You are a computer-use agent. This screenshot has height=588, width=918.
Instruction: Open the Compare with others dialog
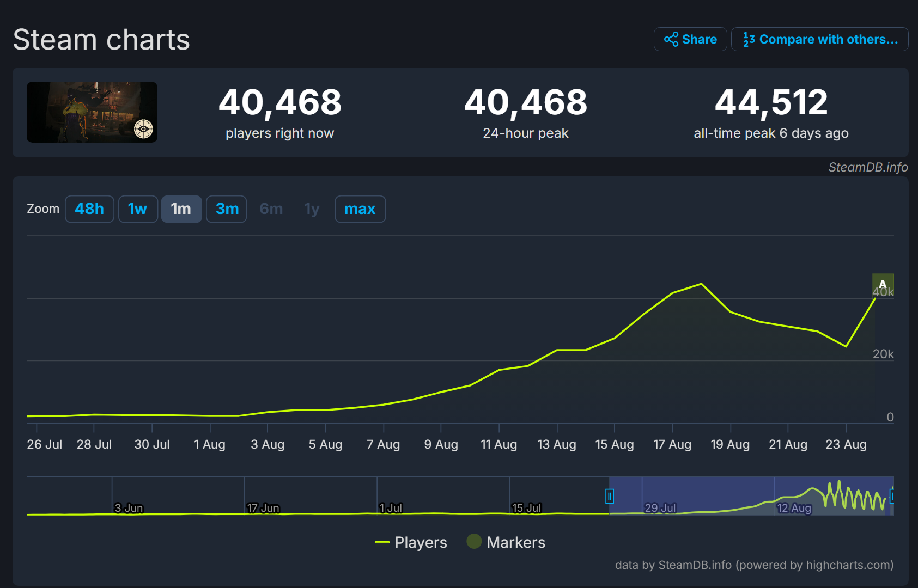click(819, 39)
